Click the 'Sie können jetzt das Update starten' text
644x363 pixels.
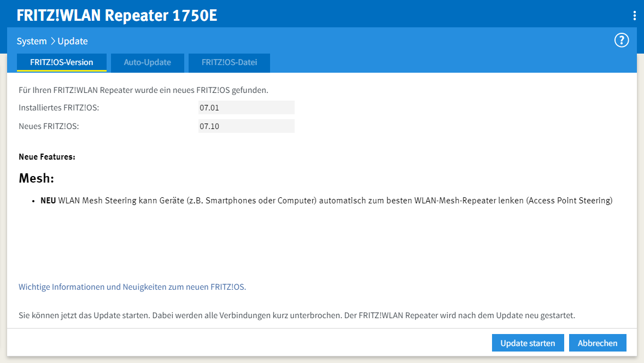coord(296,315)
